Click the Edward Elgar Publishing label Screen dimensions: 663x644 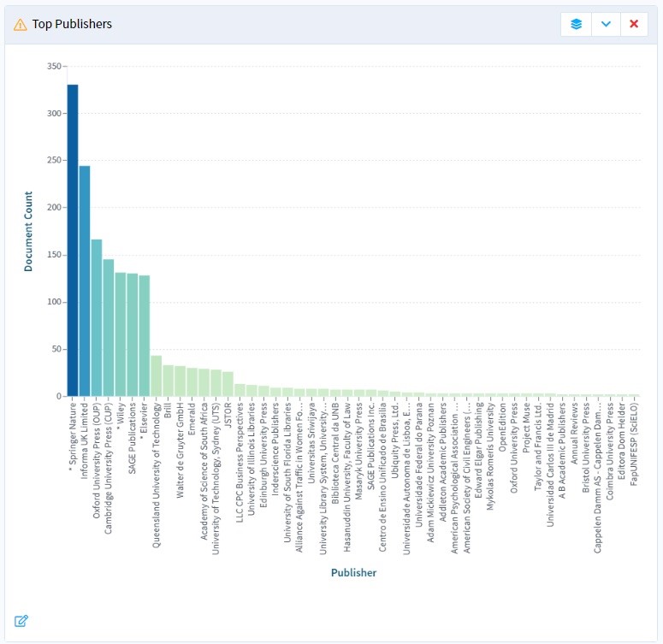pyautogui.click(x=478, y=450)
